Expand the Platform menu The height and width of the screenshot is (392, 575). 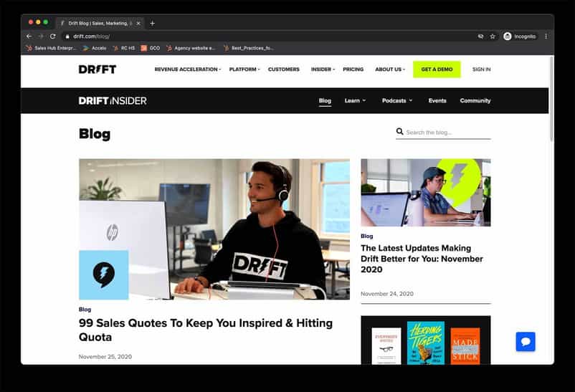[244, 70]
